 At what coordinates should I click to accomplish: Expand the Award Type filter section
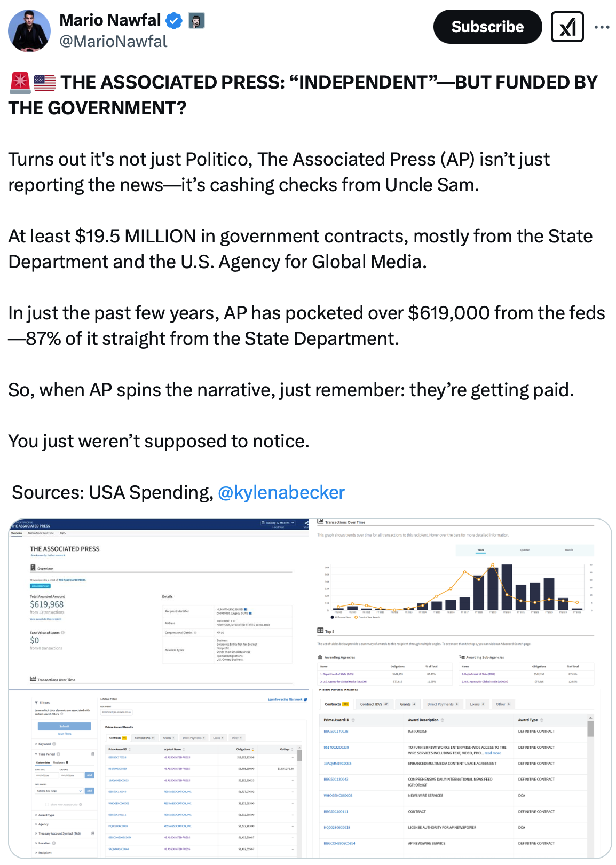tap(45, 815)
